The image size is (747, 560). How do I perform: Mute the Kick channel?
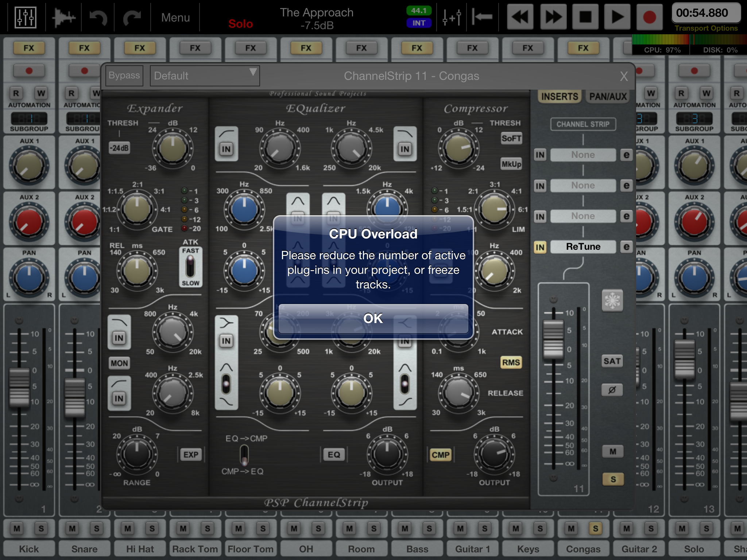(x=17, y=528)
